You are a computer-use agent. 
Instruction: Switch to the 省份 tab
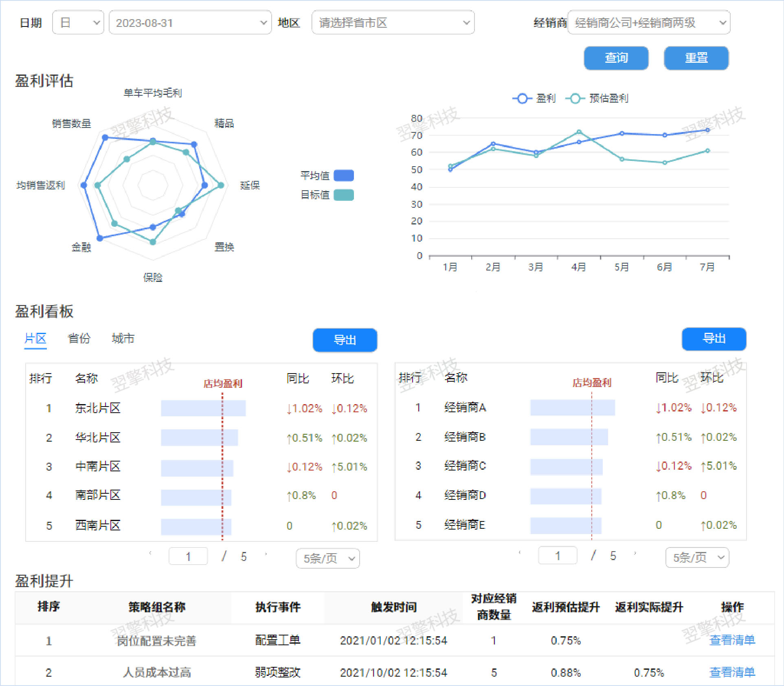point(79,339)
